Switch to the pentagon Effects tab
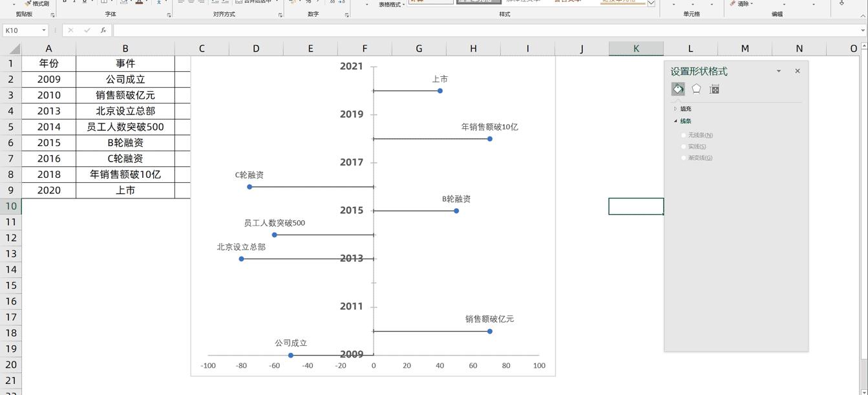This screenshot has height=395, width=868. coord(696,89)
